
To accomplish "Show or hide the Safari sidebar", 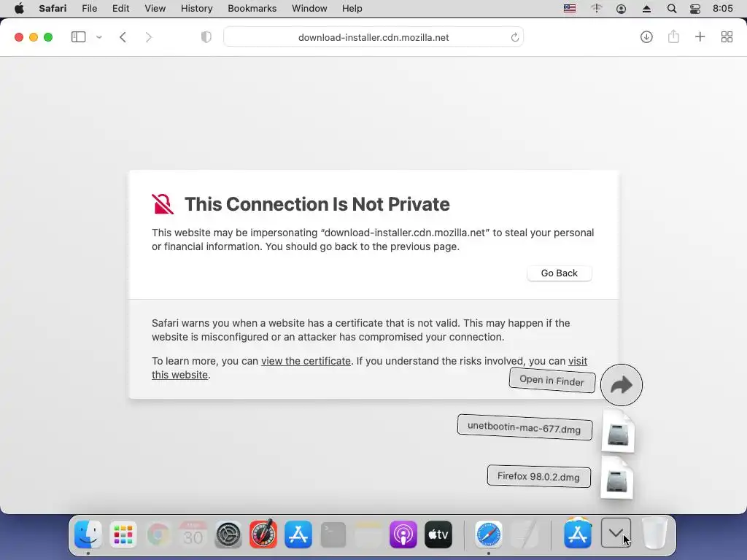I will pos(78,37).
